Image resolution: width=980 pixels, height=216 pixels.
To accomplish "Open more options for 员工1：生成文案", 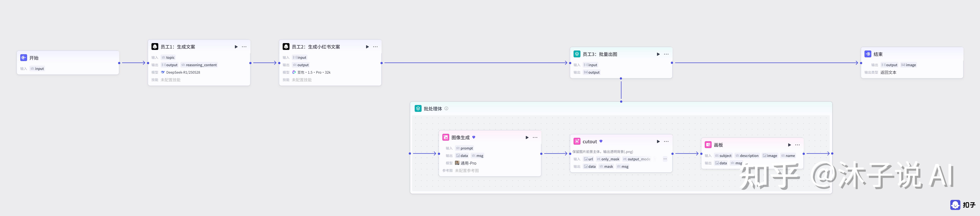I will tap(244, 47).
